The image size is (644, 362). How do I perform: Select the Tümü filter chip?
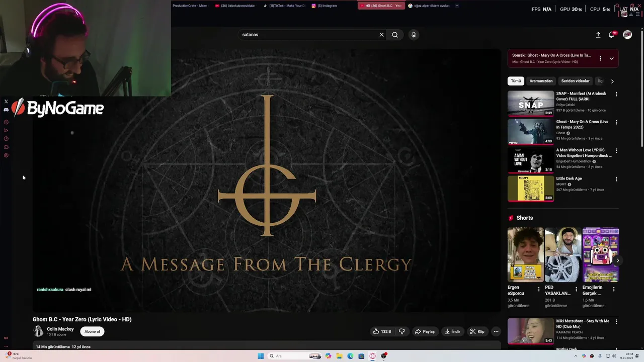point(516,81)
